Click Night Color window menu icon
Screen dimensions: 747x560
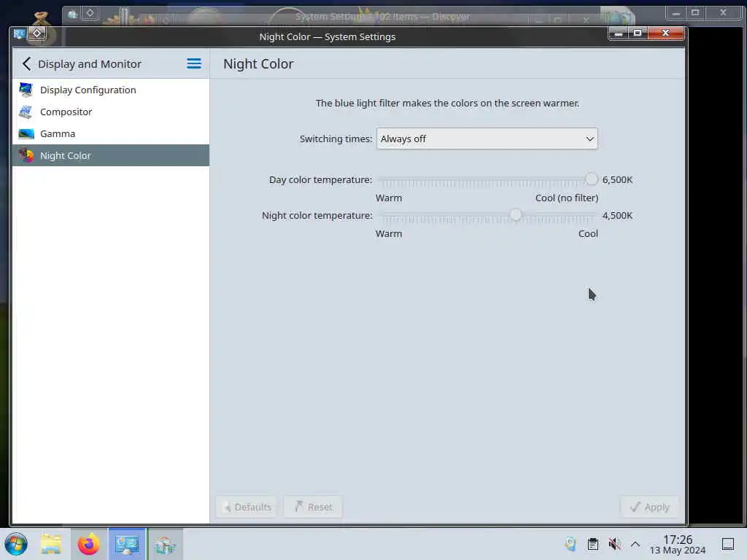(x=19, y=34)
